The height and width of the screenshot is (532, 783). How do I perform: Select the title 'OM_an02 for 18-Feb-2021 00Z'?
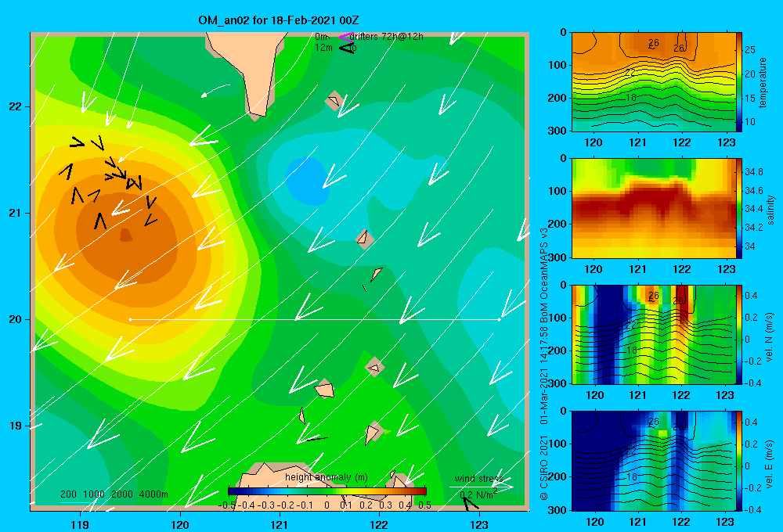point(278,20)
